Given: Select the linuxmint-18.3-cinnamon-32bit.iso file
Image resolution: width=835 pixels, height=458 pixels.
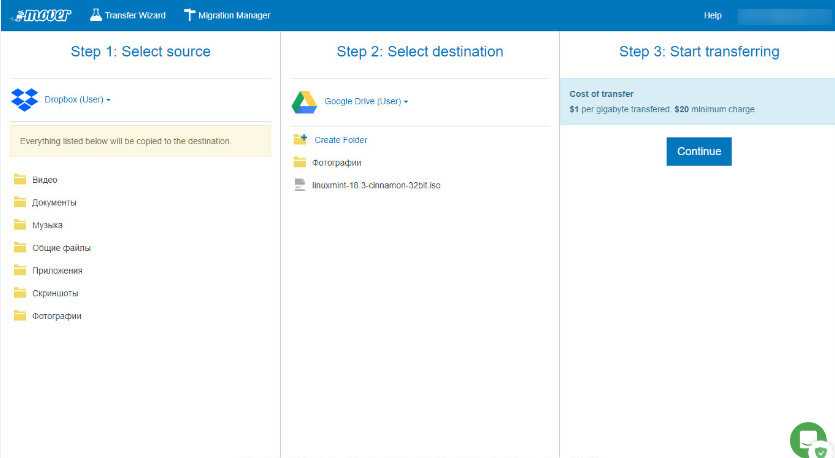Looking at the screenshot, I should tap(376, 185).
